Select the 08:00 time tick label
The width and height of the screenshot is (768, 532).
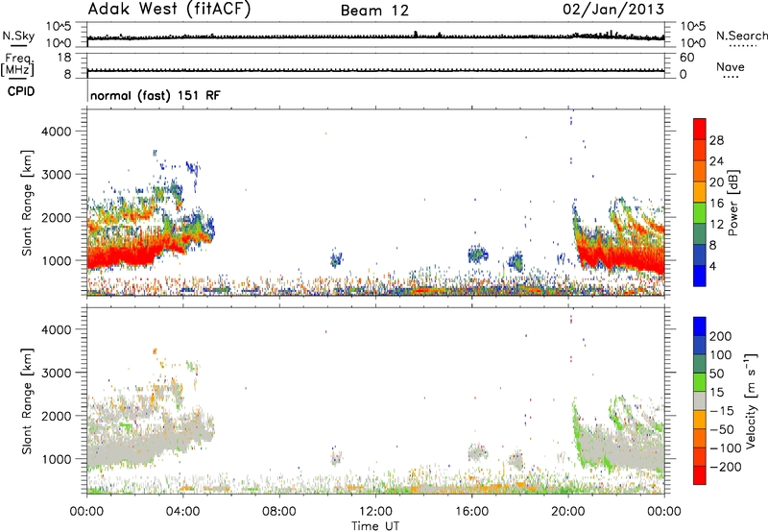(x=279, y=512)
